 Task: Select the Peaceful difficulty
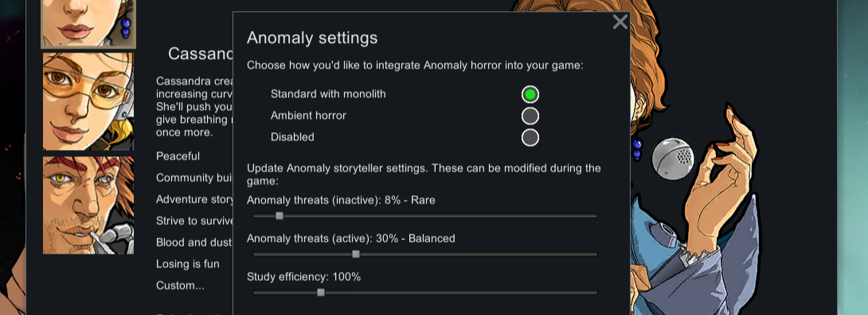(178, 156)
